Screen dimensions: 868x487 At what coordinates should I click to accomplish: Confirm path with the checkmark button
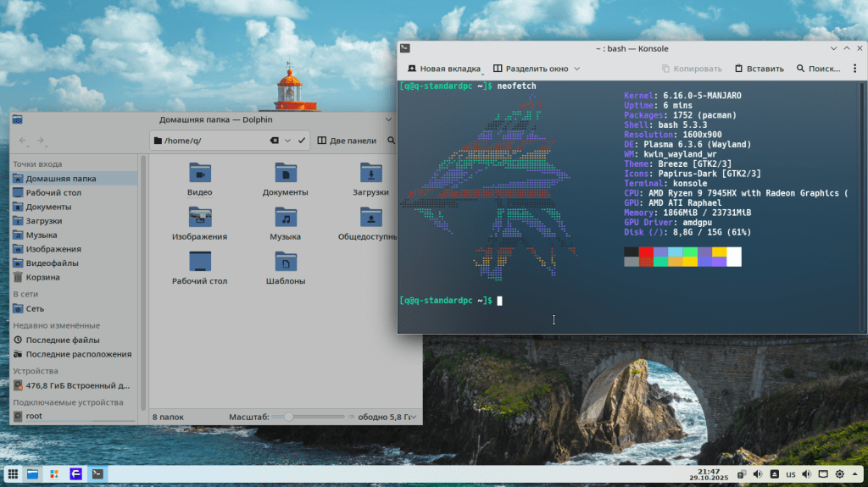[302, 141]
